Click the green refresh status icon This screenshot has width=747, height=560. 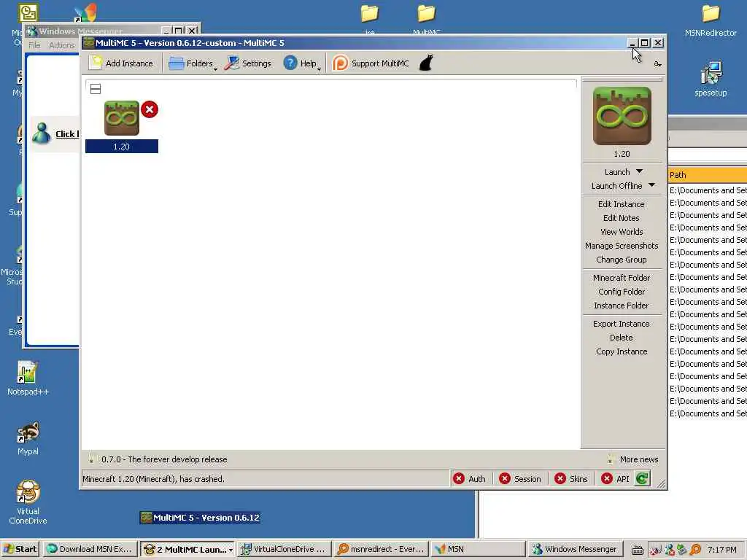tap(642, 478)
